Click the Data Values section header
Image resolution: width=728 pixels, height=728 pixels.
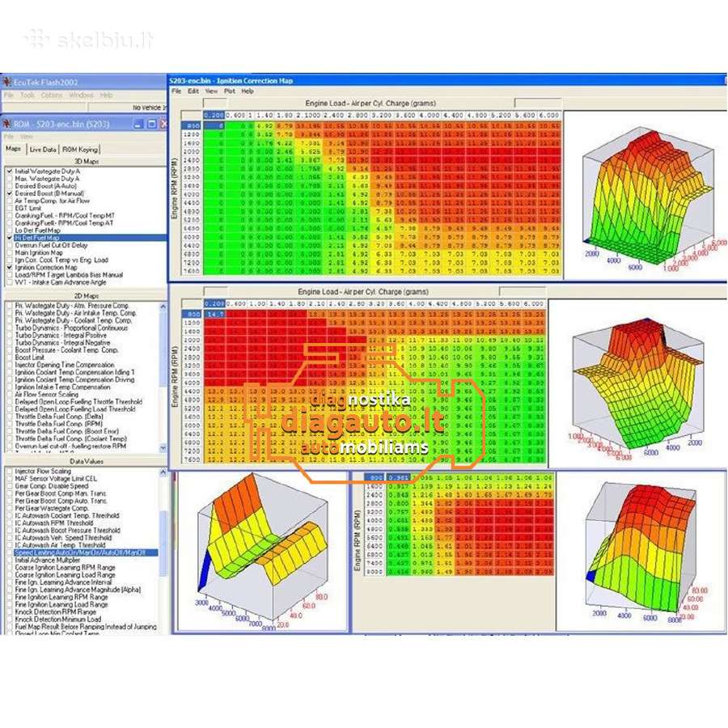pos(86,461)
